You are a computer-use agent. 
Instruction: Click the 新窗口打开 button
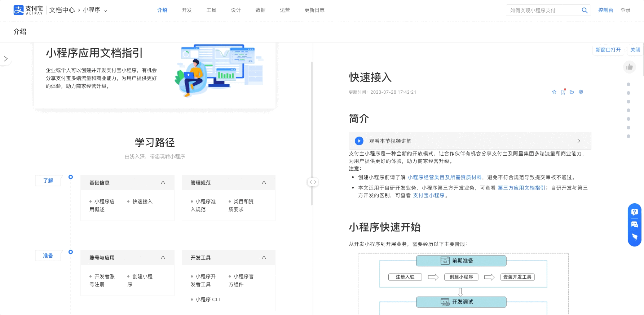click(608, 50)
